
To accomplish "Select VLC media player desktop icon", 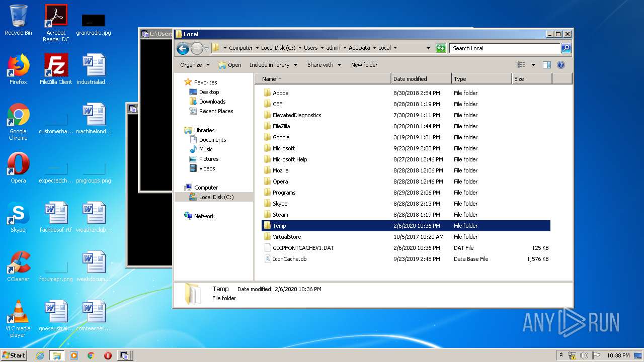I will [18, 319].
